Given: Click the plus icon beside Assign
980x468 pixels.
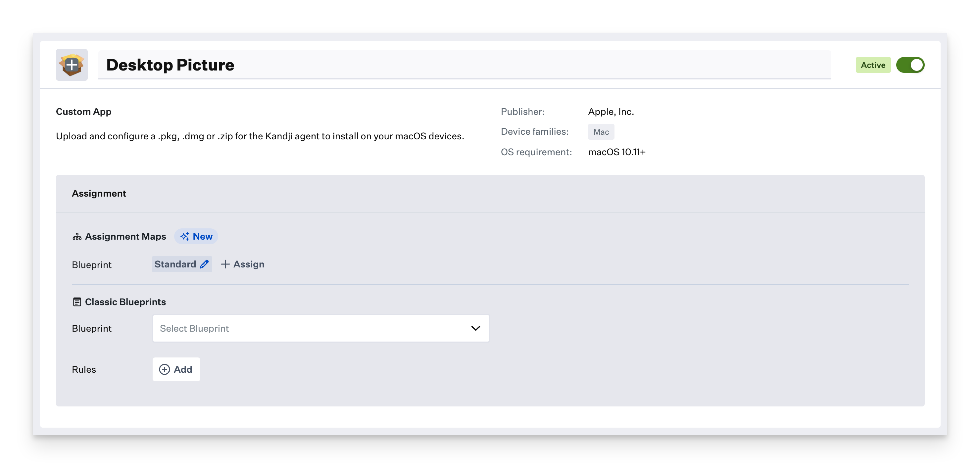Looking at the screenshot, I should point(225,264).
